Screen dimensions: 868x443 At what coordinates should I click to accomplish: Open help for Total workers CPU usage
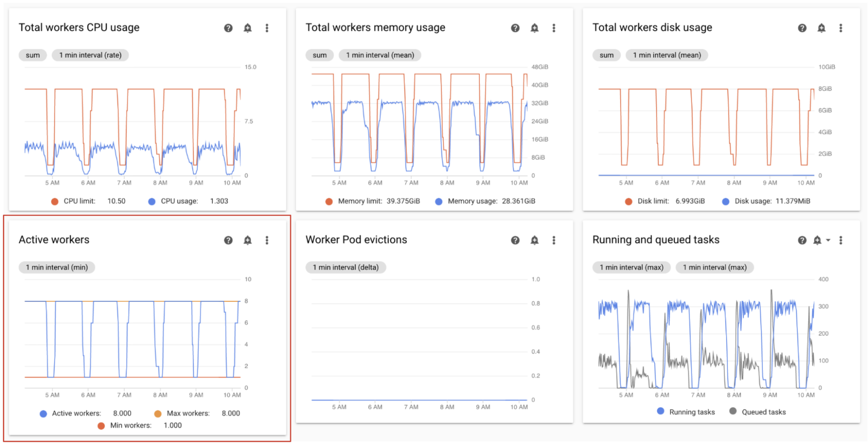(x=228, y=28)
